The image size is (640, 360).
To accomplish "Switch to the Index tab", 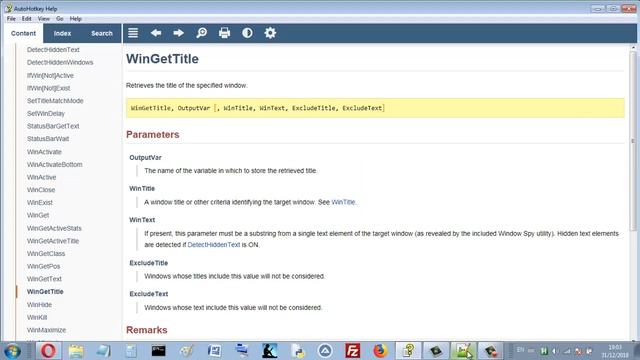I will [x=62, y=33].
